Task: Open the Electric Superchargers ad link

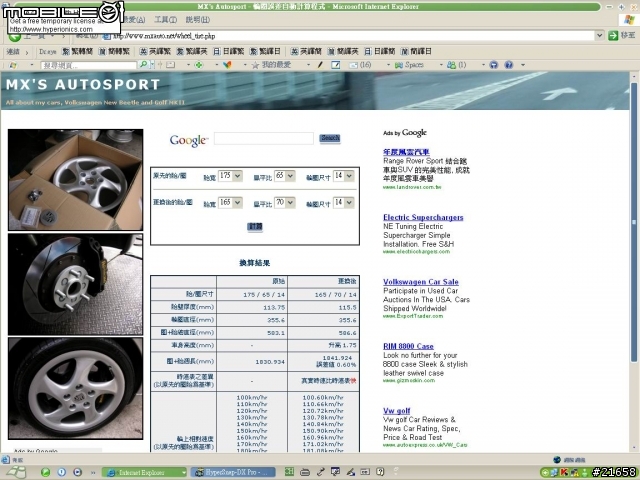Action: 423,218
